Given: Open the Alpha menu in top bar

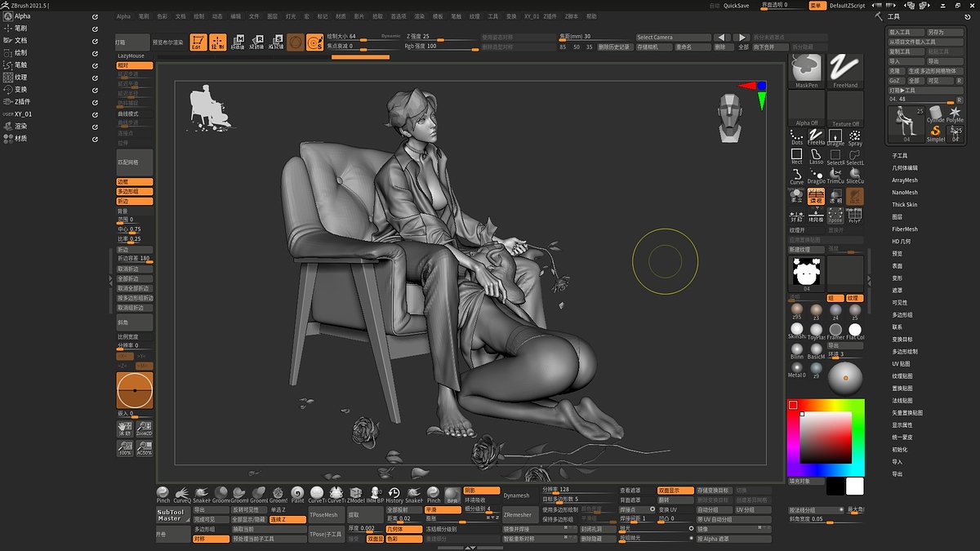Looking at the screenshot, I should pyautogui.click(x=123, y=16).
